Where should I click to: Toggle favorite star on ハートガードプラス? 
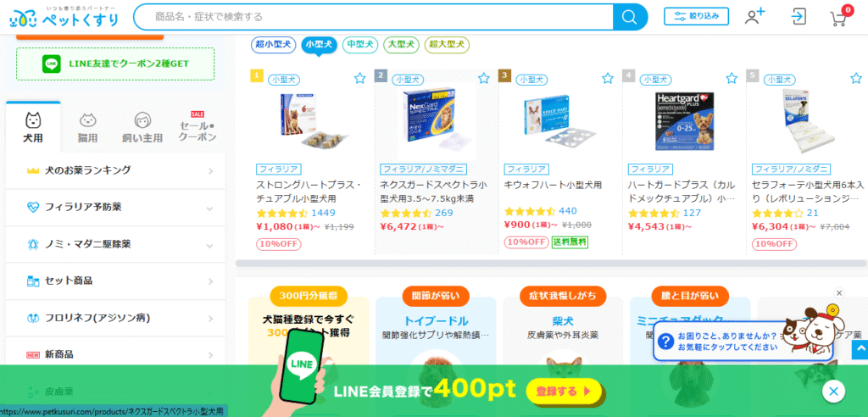(x=732, y=78)
